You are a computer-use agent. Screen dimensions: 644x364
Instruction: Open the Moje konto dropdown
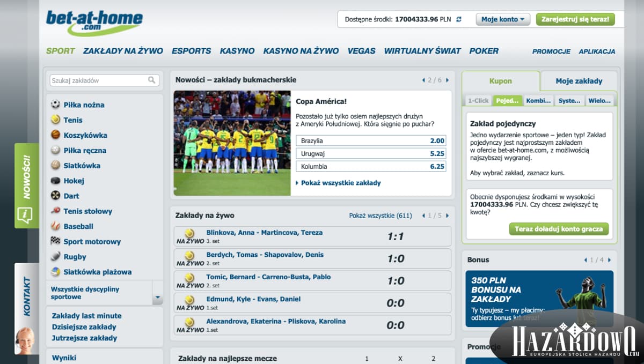(x=503, y=19)
